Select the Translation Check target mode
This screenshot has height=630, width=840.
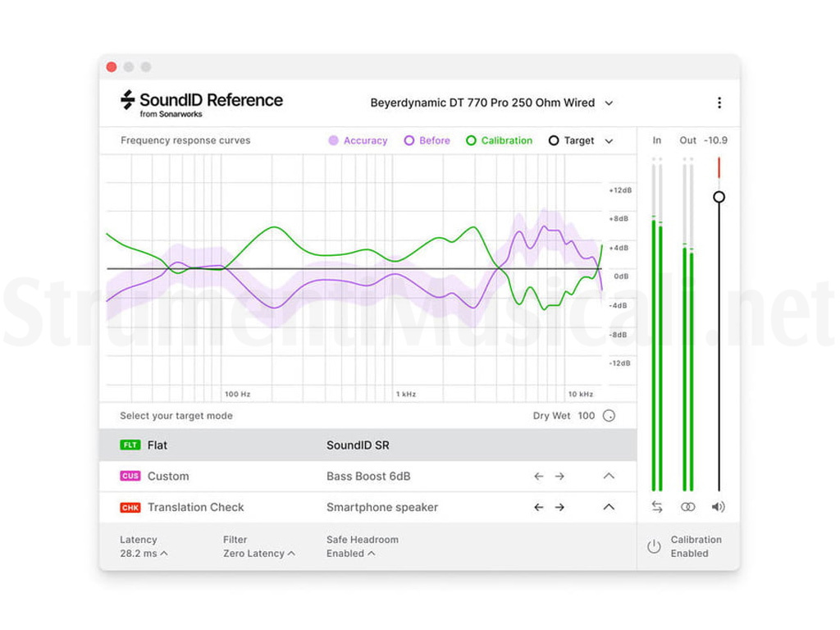195,508
